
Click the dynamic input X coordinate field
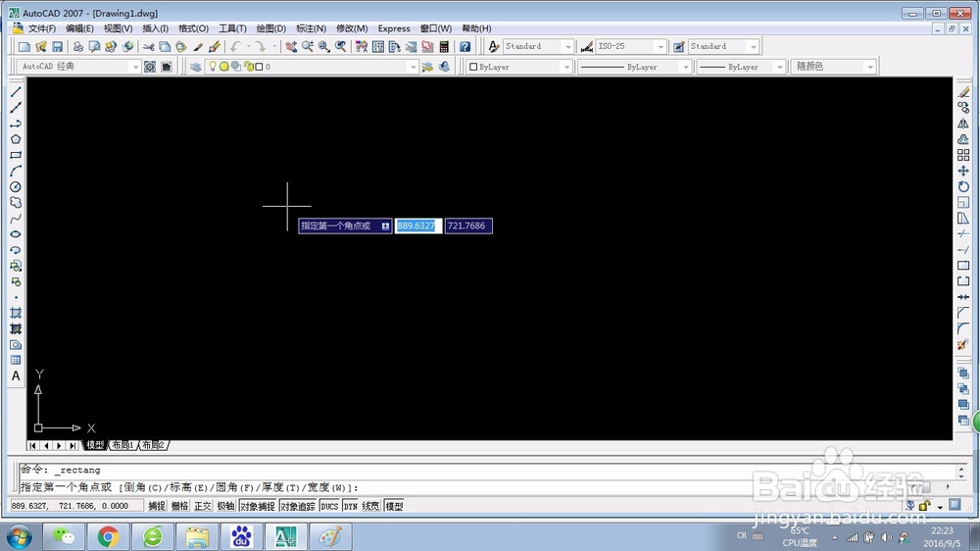[x=418, y=225]
